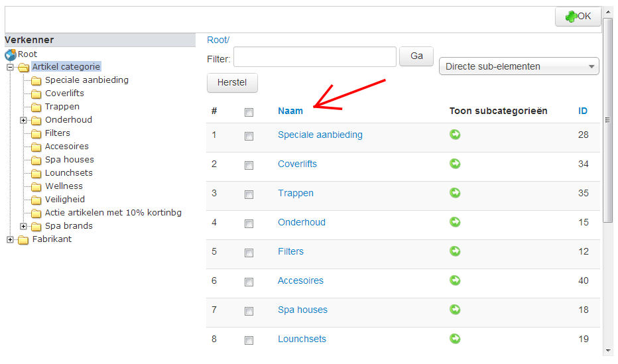
Task: Tick the select-all checkbox in table header
Action: click(249, 112)
